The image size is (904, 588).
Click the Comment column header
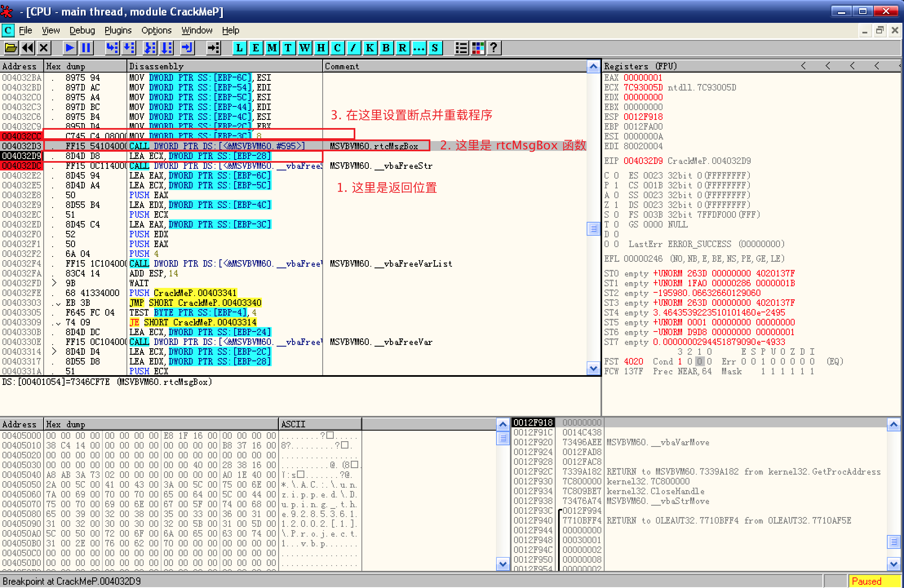point(342,66)
